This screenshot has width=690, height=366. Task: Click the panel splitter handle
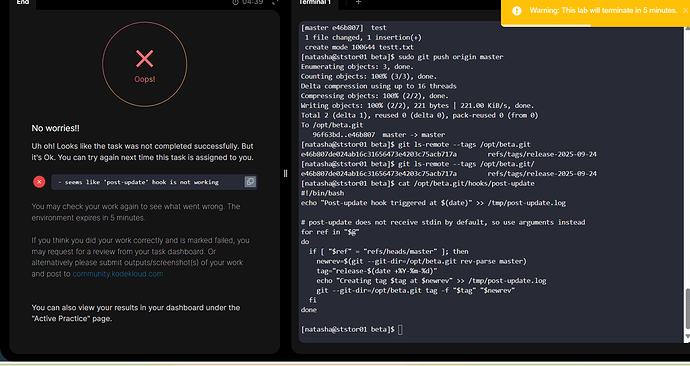click(285, 173)
